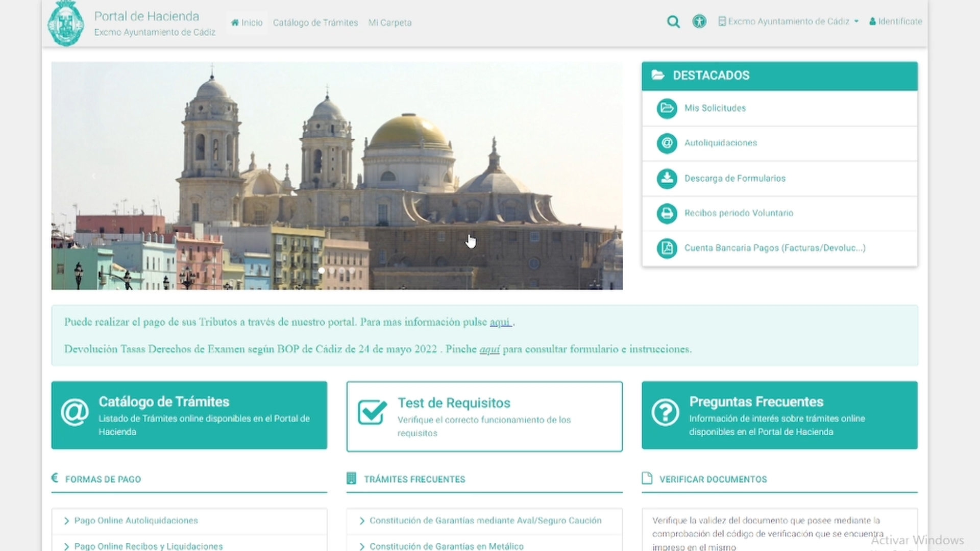
Task: Open Pago Online Recibos y Liquidaciones
Action: pyautogui.click(x=148, y=546)
